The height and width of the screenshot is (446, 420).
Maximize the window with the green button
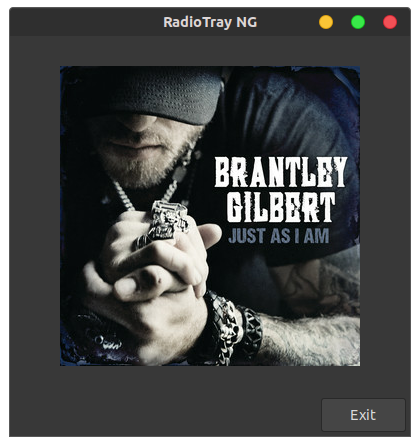(x=358, y=22)
